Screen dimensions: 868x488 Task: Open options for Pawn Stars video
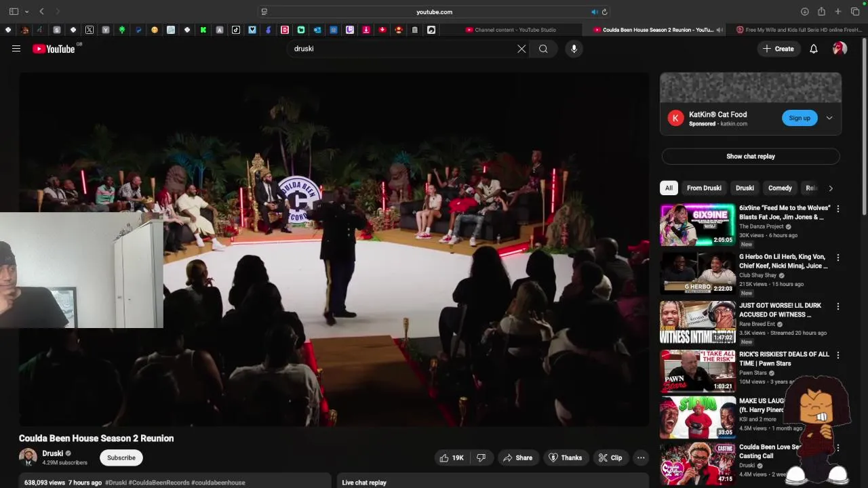(838, 355)
